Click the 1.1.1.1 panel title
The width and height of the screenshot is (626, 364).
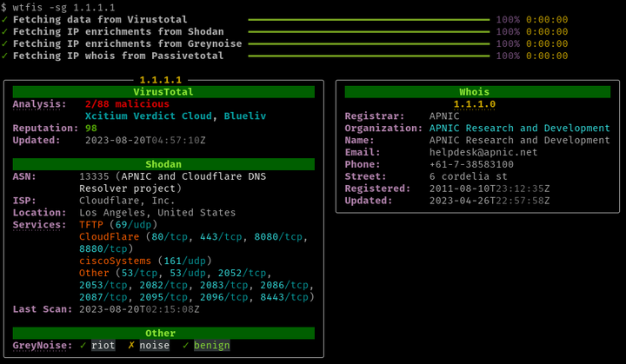pos(161,80)
